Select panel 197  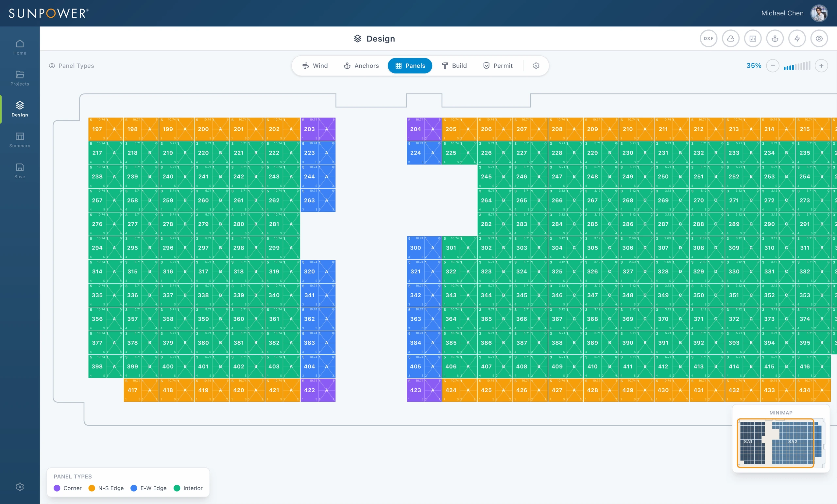106,129
